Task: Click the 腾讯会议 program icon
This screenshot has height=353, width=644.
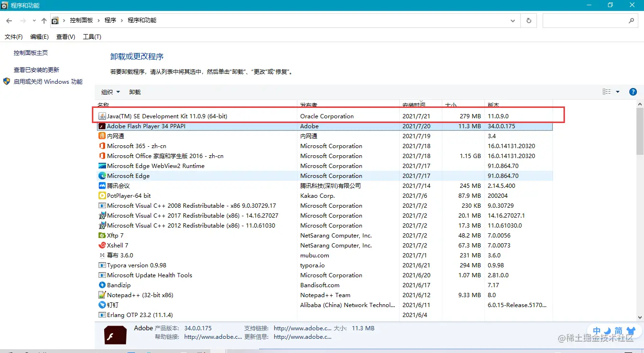Action: pyautogui.click(x=102, y=186)
